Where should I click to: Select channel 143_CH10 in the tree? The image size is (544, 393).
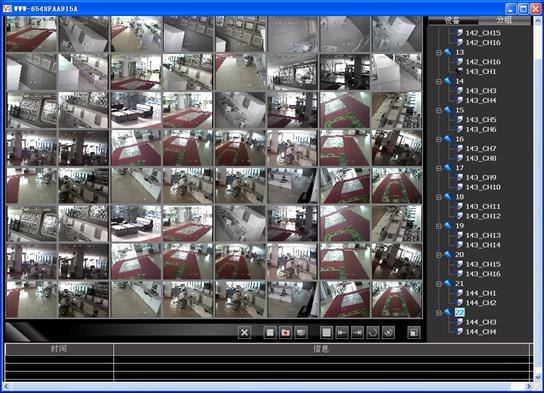click(483, 187)
